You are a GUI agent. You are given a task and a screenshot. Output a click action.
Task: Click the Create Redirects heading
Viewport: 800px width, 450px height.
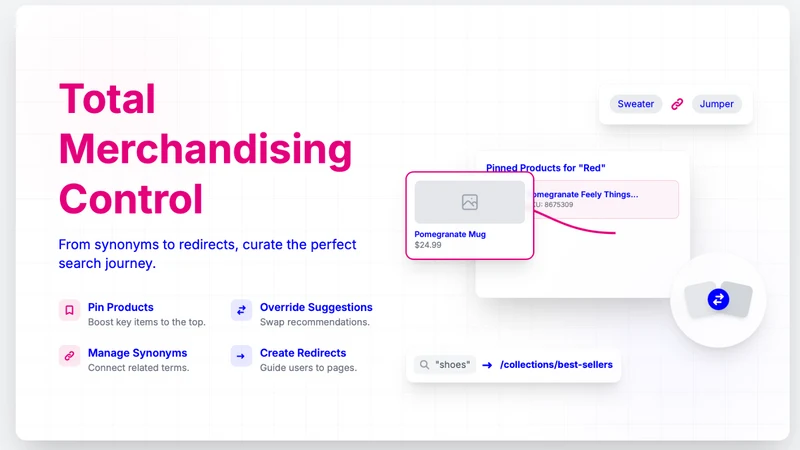[303, 353]
